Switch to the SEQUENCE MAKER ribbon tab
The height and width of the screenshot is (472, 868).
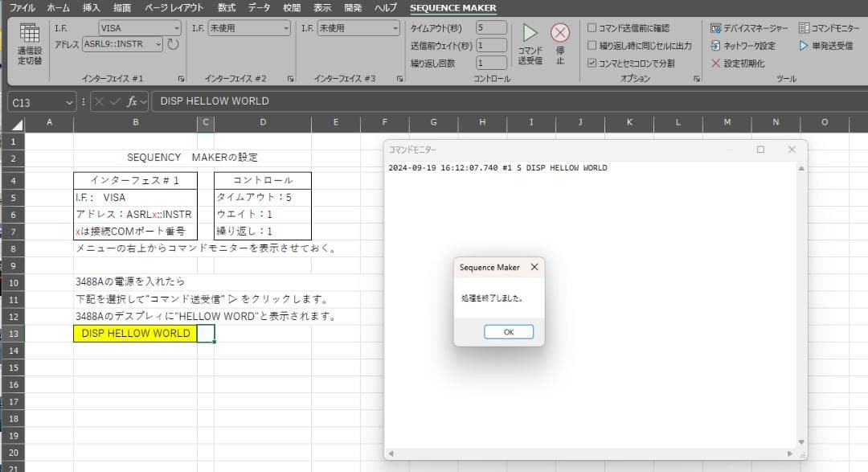click(452, 7)
